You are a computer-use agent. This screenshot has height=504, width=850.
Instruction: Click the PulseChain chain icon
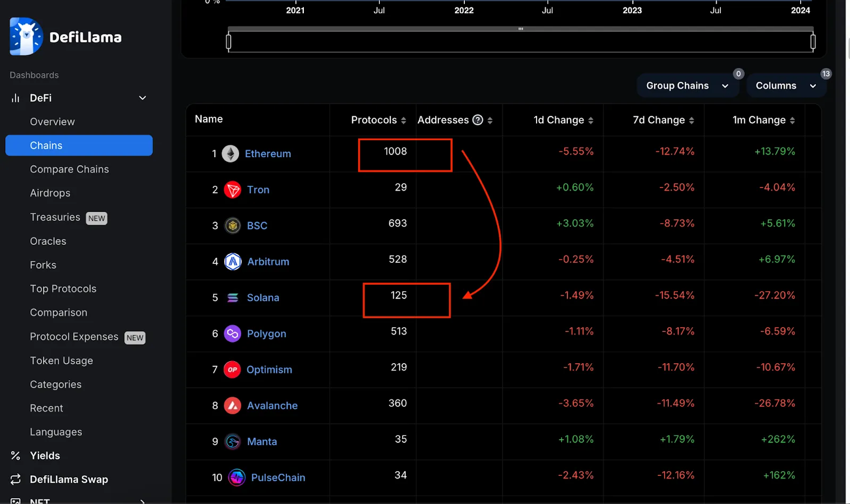[x=236, y=477]
